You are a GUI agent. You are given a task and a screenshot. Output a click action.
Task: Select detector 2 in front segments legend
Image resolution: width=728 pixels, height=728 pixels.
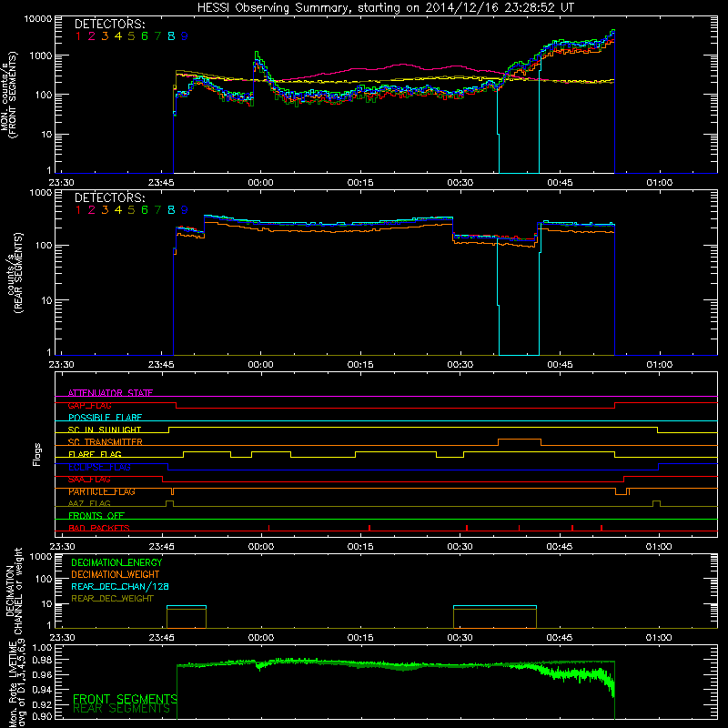[x=92, y=36]
